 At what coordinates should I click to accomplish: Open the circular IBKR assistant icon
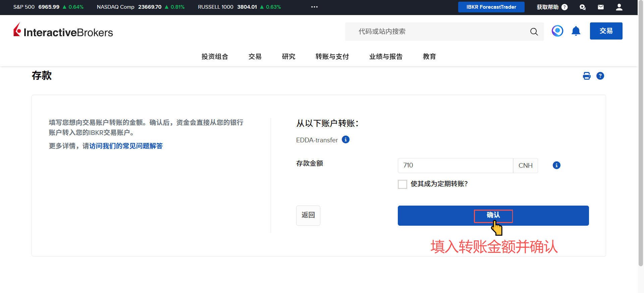coord(557,31)
